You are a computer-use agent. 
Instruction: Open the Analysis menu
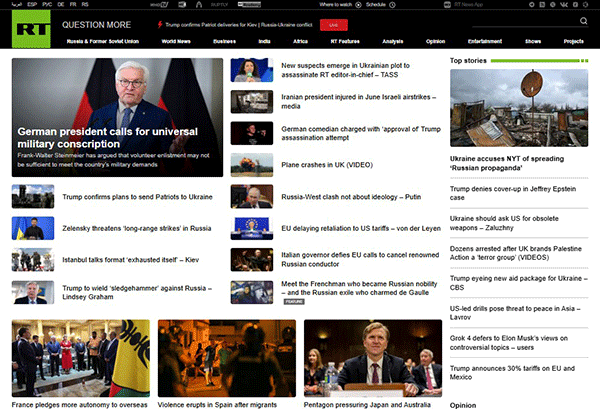[393, 41]
